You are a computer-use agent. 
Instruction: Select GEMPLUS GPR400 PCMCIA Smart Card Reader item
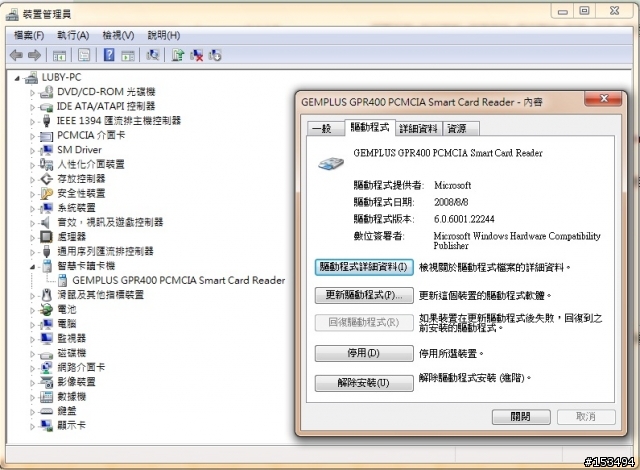[178, 280]
